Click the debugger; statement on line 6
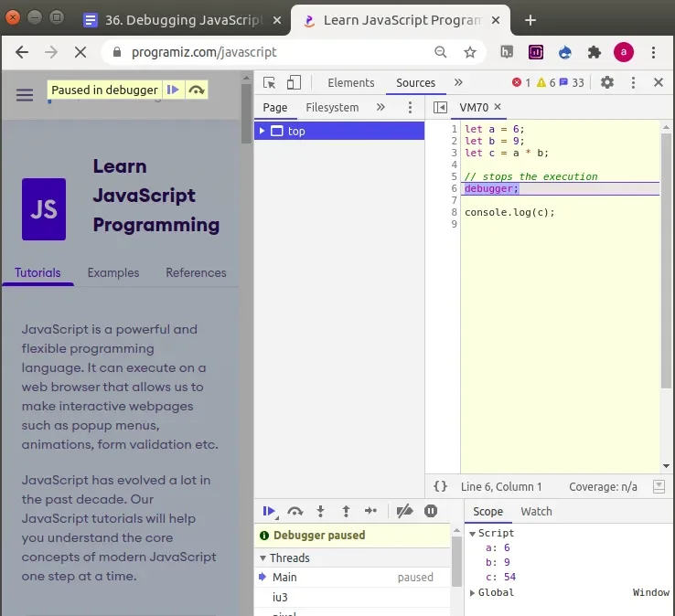This screenshot has width=675, height=616. point(491,188)
